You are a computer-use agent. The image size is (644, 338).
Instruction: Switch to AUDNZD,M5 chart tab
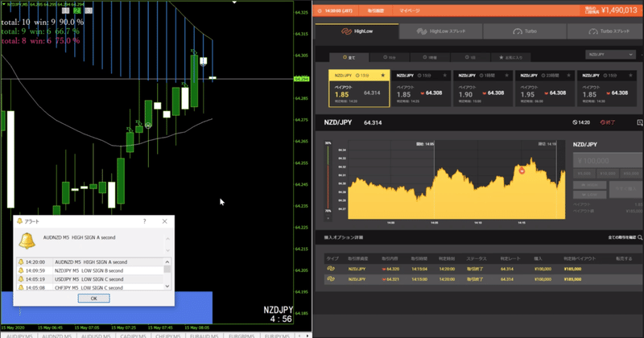coord(56,336)
